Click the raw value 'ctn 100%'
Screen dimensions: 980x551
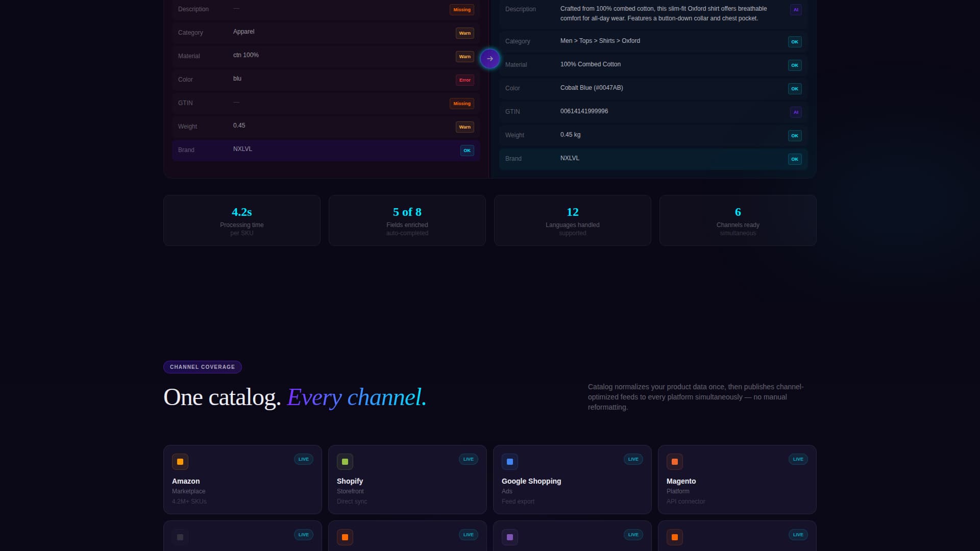(x=246, y=55)
